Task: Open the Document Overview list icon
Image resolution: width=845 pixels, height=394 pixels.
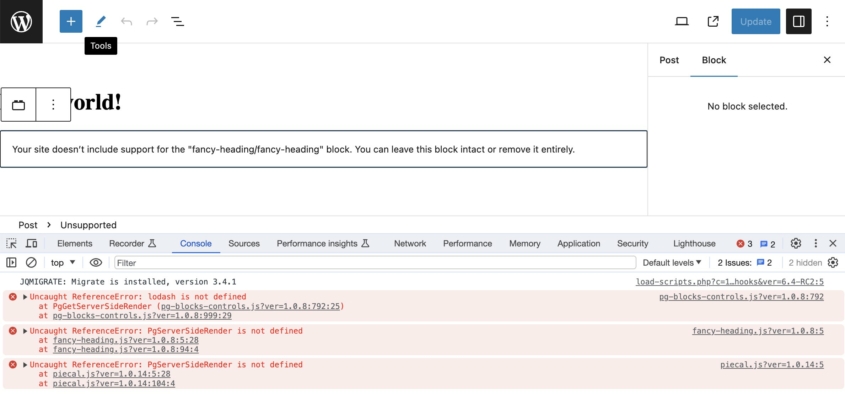Action: click(x=177, y=22)
